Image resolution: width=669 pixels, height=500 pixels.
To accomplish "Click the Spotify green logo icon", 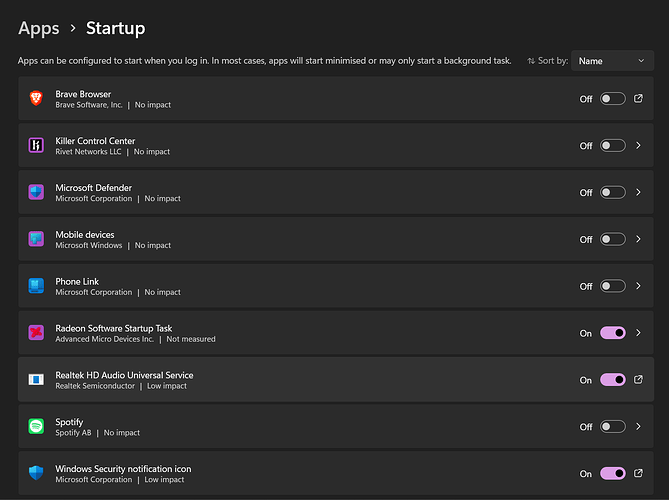I will [36, 427].
